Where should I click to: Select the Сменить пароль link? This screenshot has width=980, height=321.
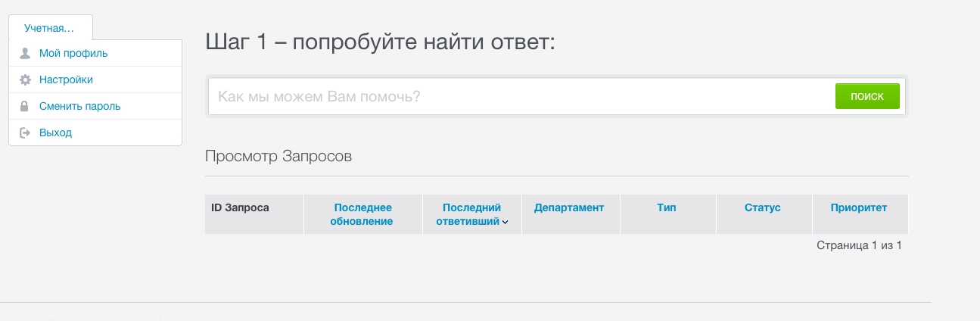(79, 107)
